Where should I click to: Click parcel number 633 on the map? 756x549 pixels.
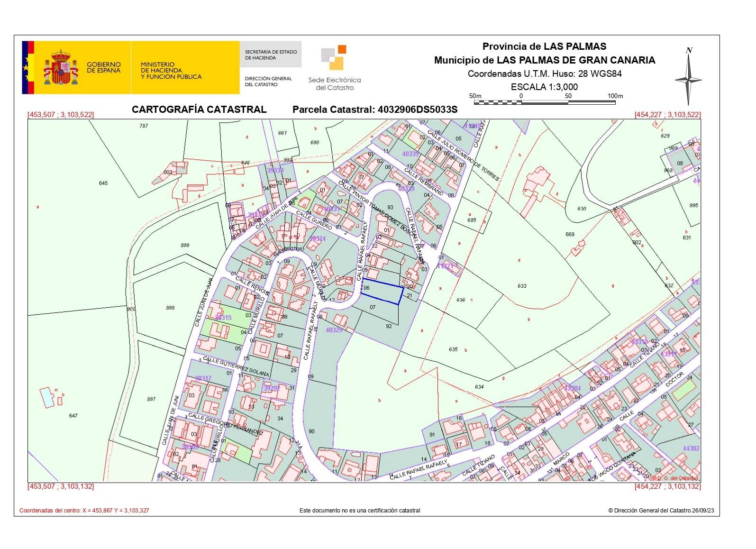pyautogui.click(x=521, y=286)
